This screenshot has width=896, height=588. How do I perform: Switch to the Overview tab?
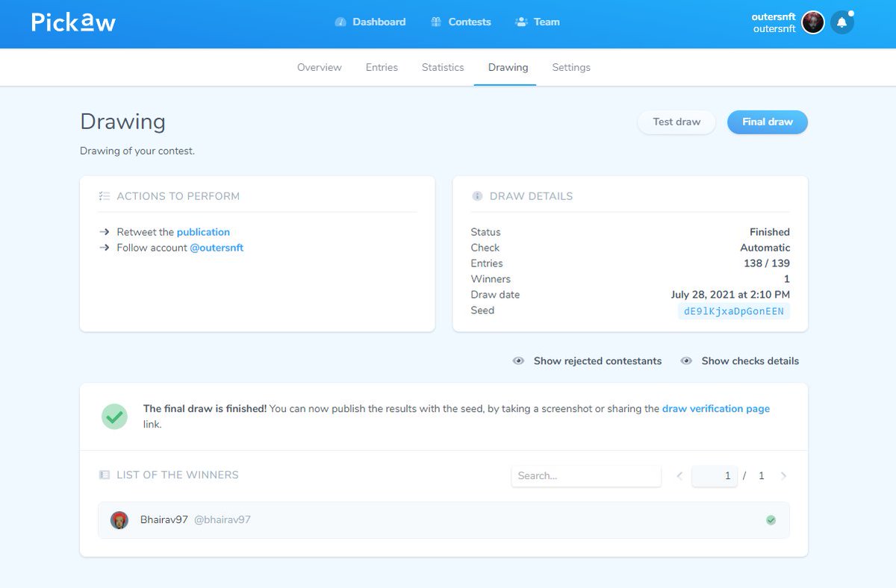point(320,67)
